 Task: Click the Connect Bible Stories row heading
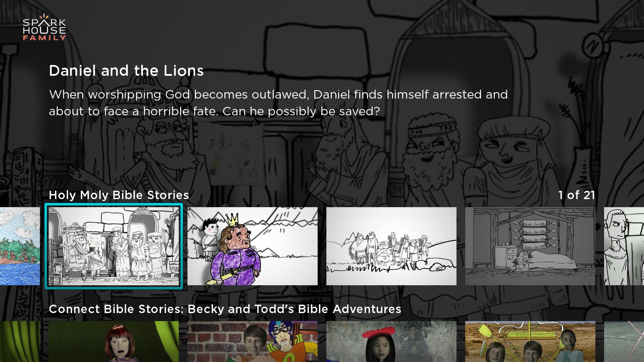click(x=225, y=309)
